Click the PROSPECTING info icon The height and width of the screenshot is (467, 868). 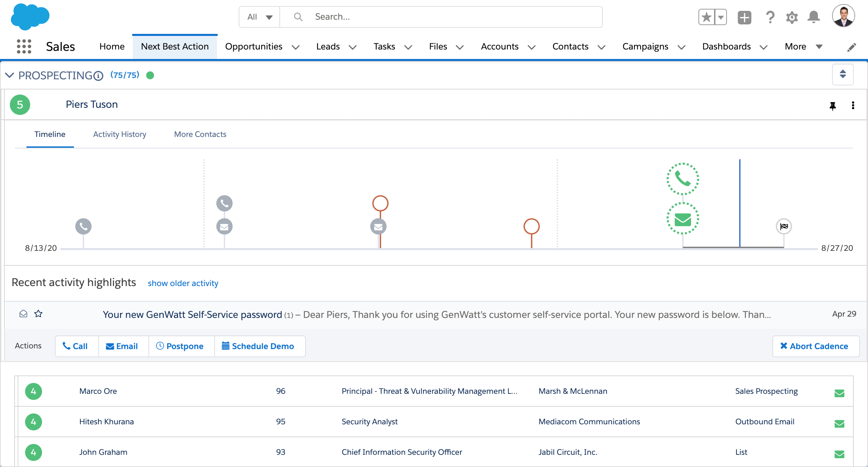point(98,76)
